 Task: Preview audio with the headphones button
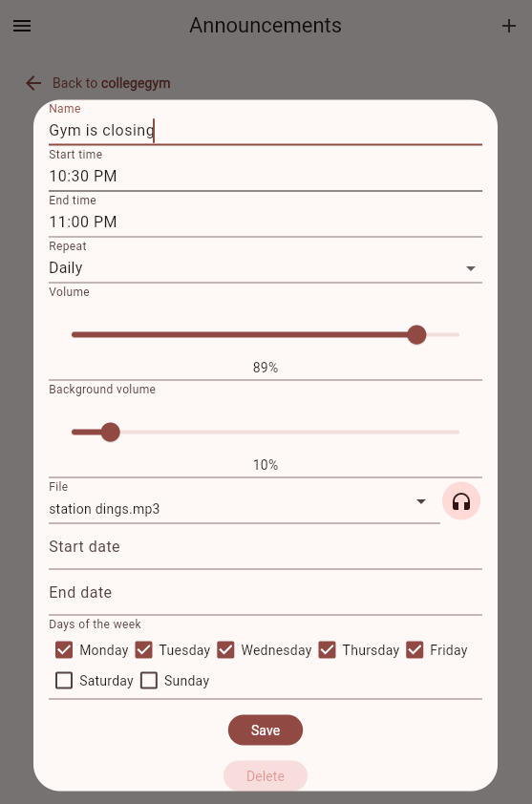pos(460,501)
